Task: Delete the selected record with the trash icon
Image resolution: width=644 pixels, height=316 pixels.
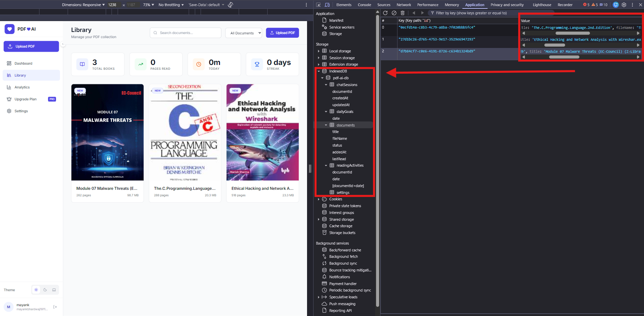Action: pos(403,13)
